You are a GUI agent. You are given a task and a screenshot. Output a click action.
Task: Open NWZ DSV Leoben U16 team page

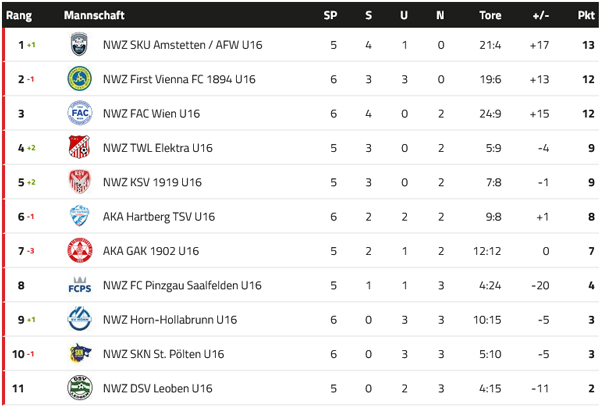157,389
